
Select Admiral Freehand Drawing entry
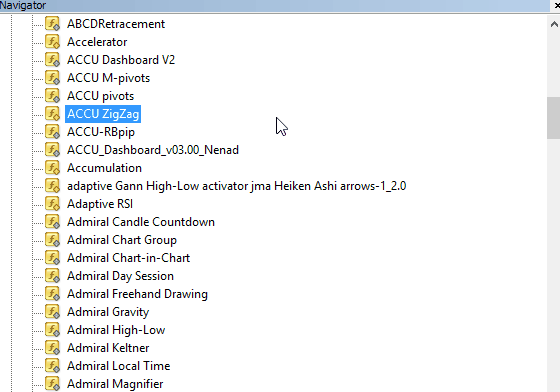pyautogui.click(x=137, y=294)
